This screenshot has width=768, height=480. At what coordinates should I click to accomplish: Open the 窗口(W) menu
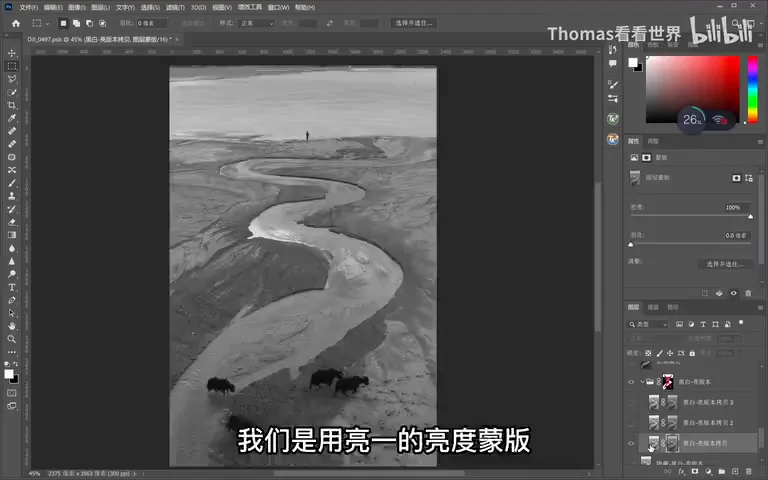tap(278, 7)
